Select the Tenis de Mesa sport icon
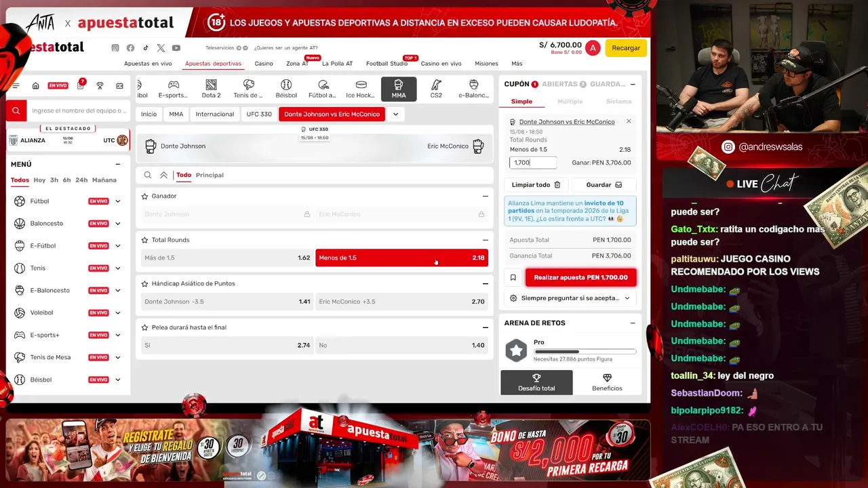The image size is (868, 488). [248, 89]
